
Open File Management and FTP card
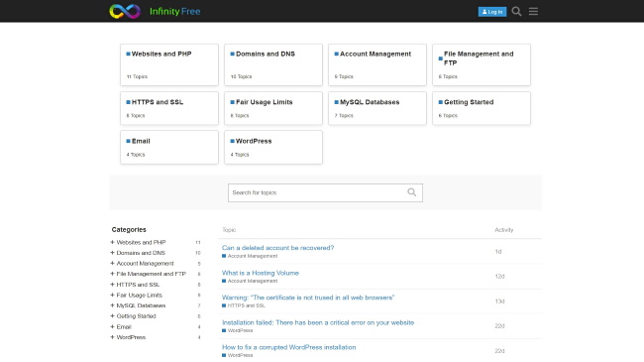pyautogui.click(x=482, y=64)
